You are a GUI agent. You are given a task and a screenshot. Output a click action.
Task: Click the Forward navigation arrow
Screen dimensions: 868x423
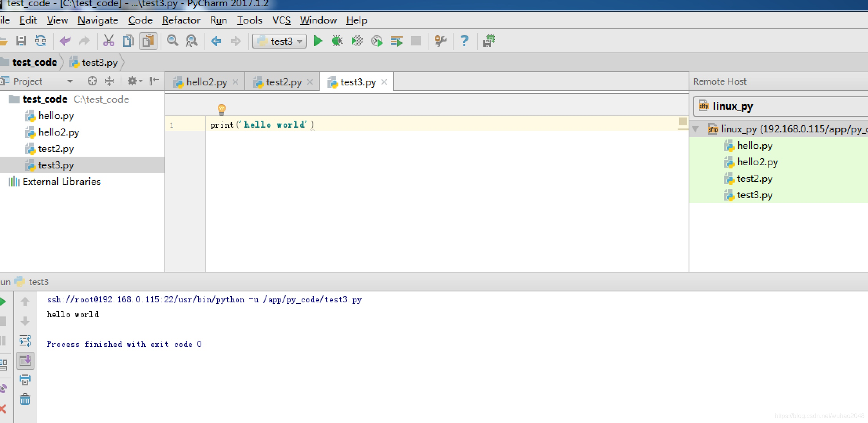point(235,41)
